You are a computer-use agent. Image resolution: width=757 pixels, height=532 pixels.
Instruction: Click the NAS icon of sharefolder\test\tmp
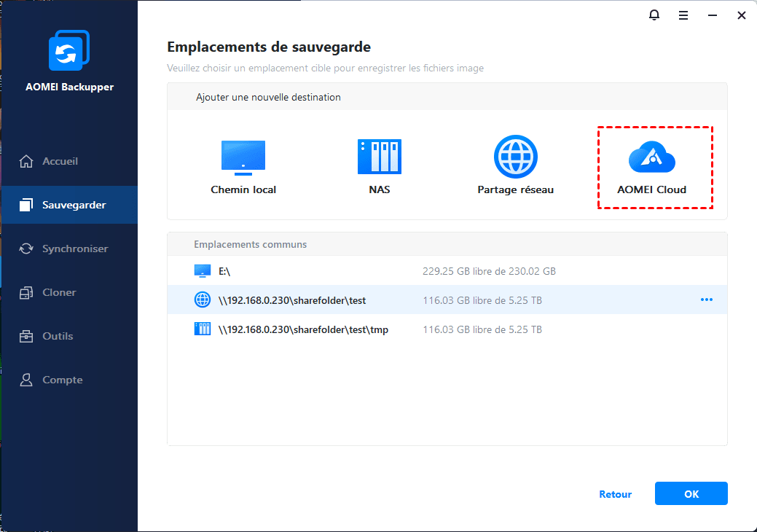(203, 329)
